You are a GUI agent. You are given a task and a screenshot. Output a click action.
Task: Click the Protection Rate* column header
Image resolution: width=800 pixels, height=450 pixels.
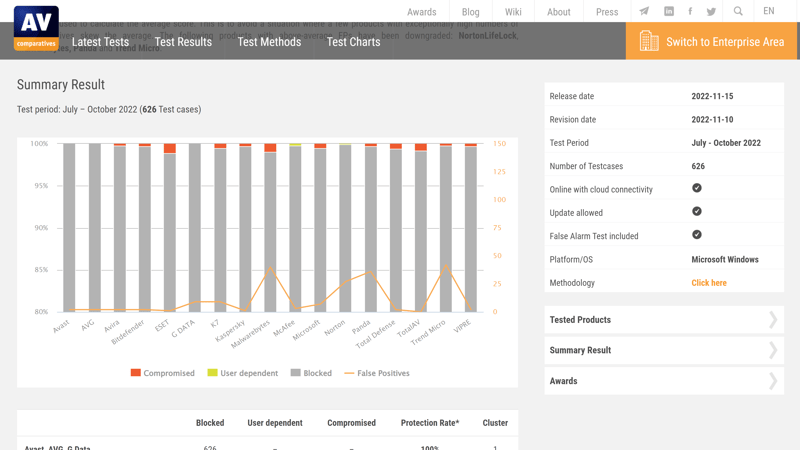[x=430, y=423]
